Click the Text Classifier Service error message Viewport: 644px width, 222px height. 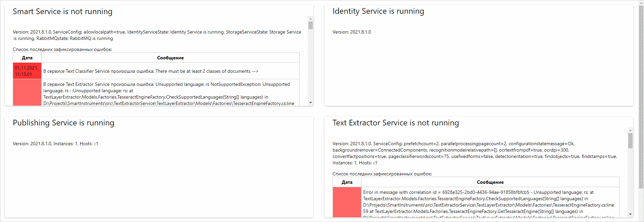[x=151, y=71]
